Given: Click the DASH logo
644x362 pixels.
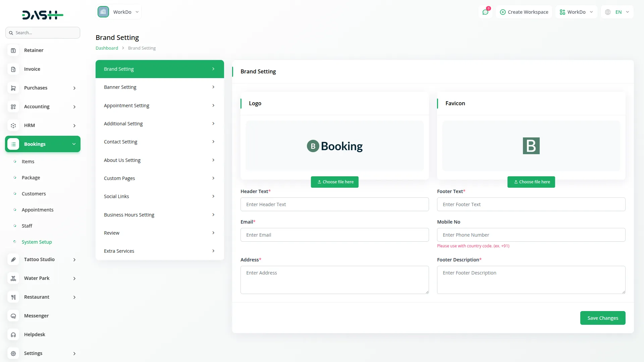Looking at the screenshot, I should pyautogui.click(x=43, y=15).
